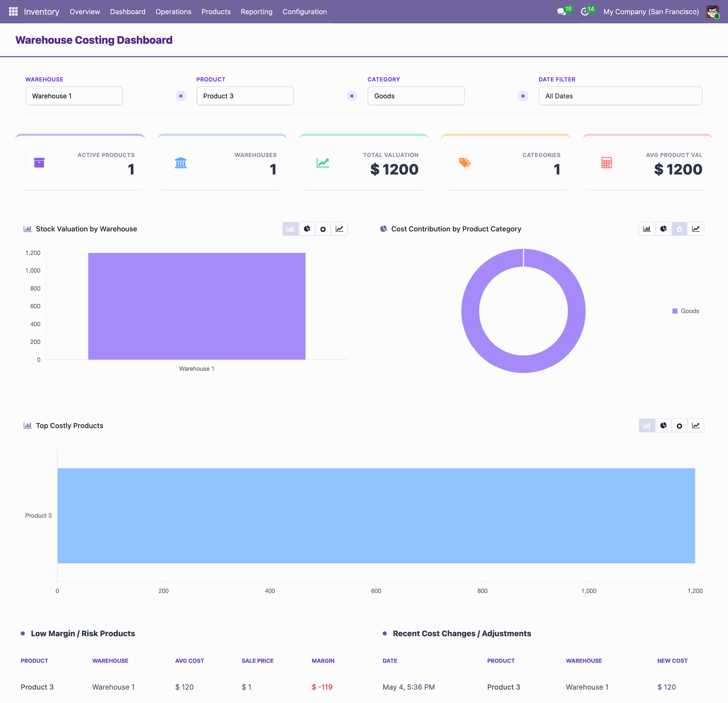Open the messages chat icon with badge 15
The width and height of the screenshot is (728, 703).
(x=562, y=12)
